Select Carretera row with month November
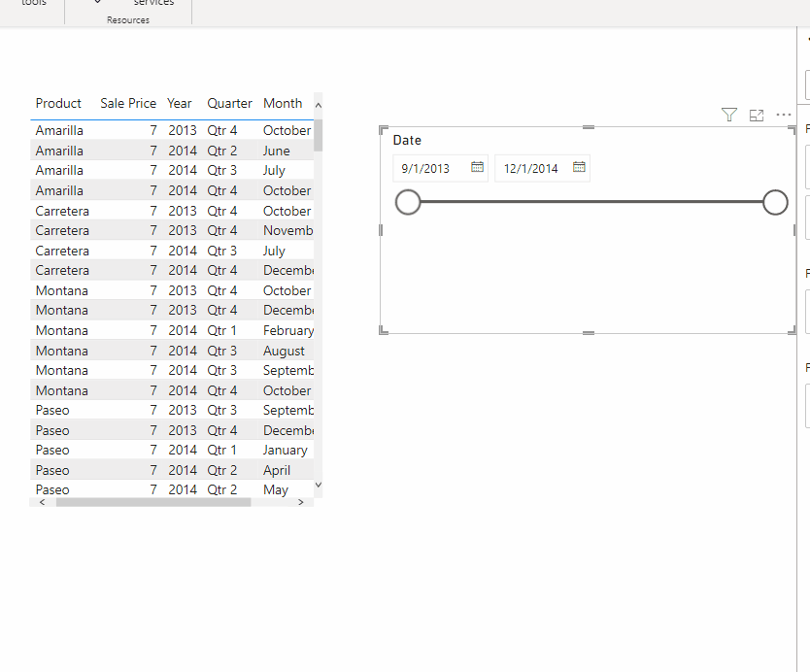The width and height of the screenshot is (810, 672). coord(172,230)
